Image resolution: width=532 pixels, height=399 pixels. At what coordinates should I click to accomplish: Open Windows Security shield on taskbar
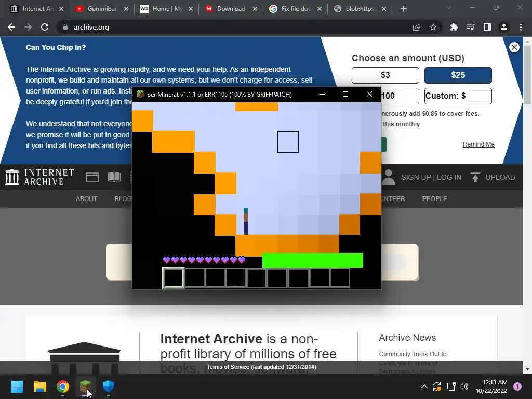click(109, 387)
